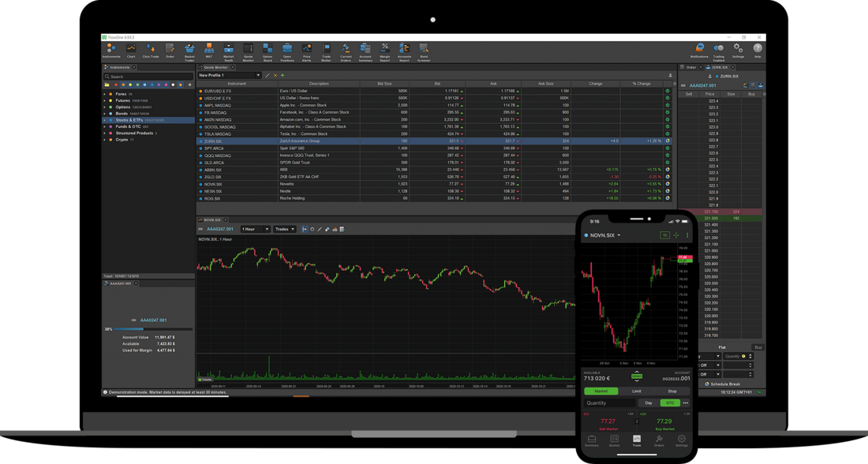
Task: Click the GTC button on the phone
Action: (670, 402)
